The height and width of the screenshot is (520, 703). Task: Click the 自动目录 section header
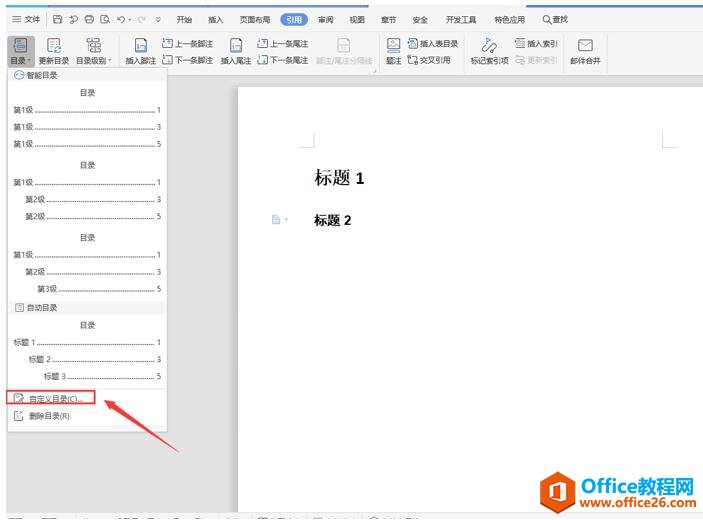tap(87, 308)
